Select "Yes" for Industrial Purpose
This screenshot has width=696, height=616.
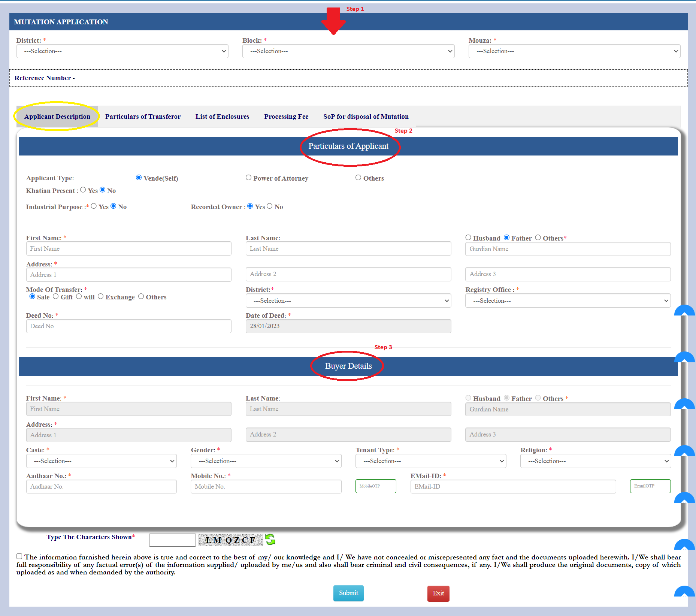coord(94,206)
